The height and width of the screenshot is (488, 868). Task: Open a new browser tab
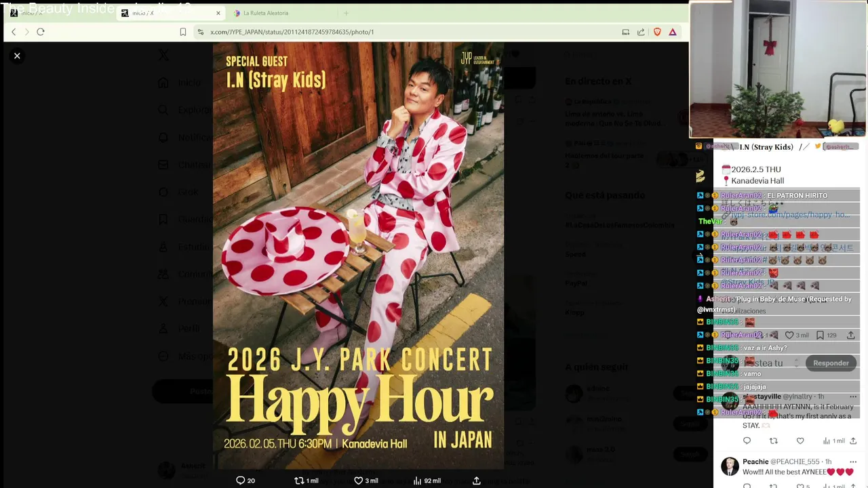[346, 13]
